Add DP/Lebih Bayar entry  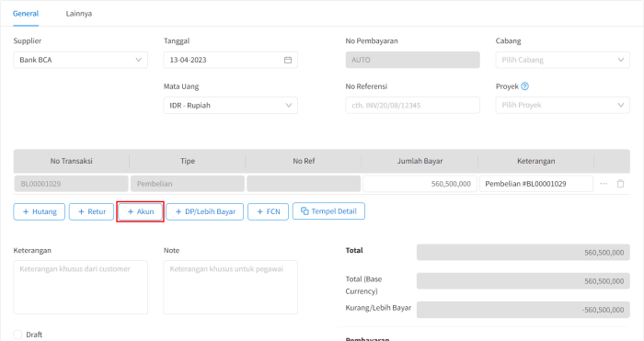205,211
